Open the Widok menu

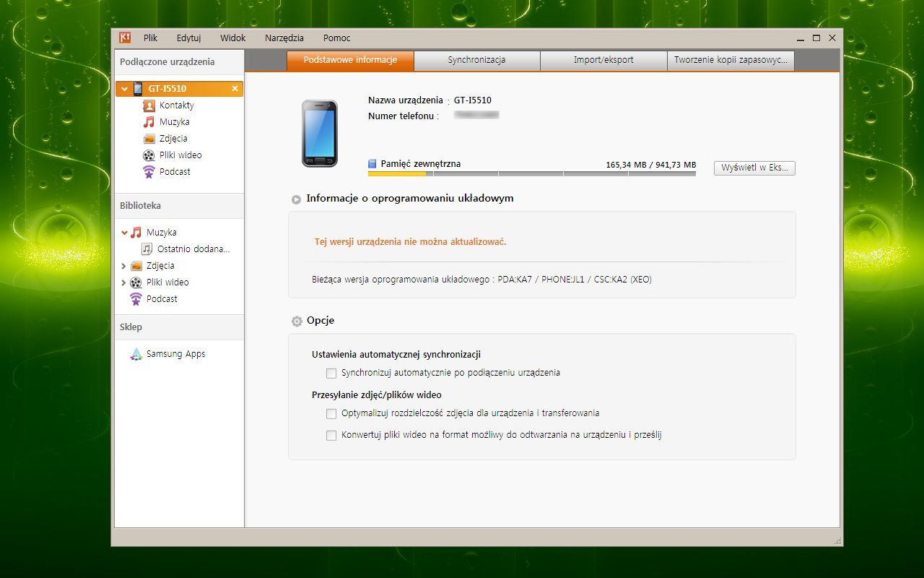233,38
